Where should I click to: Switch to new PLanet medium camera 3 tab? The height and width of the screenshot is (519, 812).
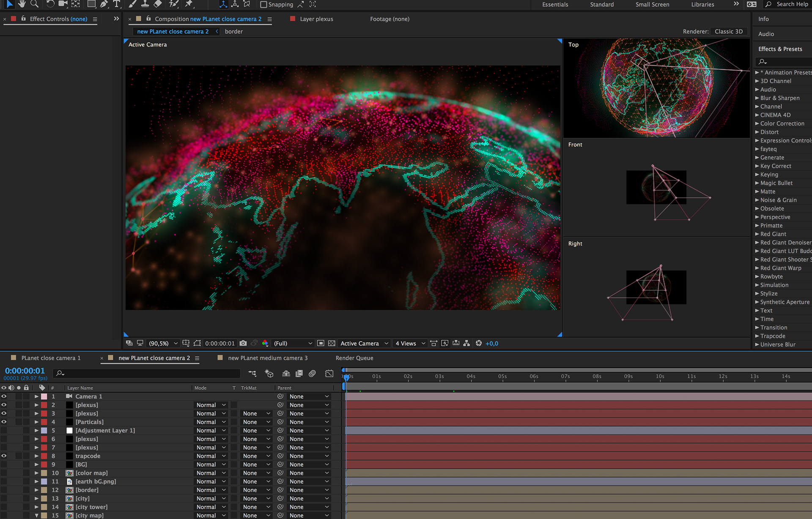click(268, 358)
